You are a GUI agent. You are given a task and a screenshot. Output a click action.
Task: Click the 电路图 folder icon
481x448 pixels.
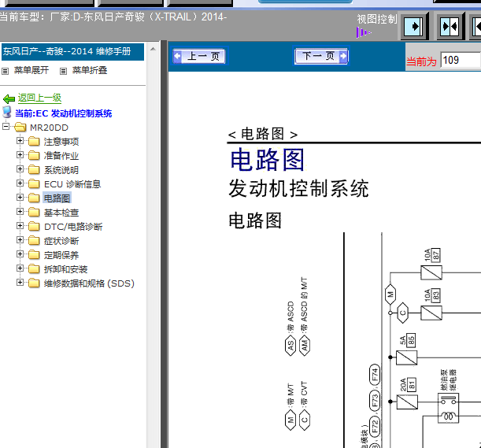tap(34, 198)
